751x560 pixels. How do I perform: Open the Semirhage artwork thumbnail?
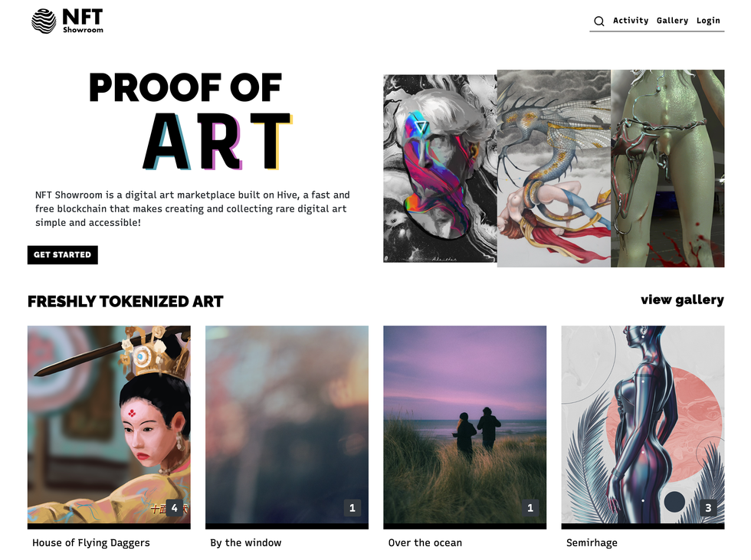pyautogui.click(x=643, y=424)
